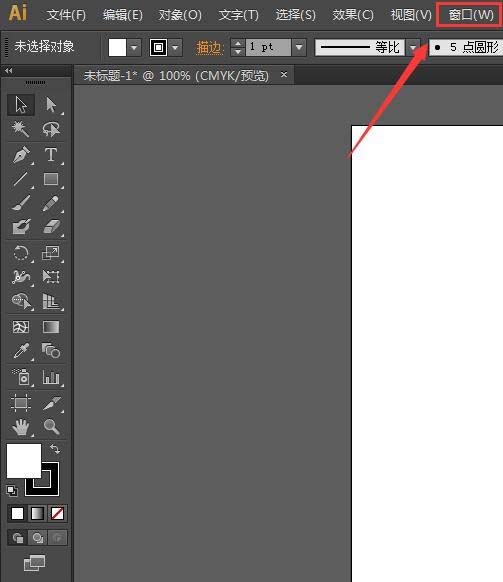Select the Mesh tool
Image resolution: width=503 pixels, height=582 pixels.
21,327
